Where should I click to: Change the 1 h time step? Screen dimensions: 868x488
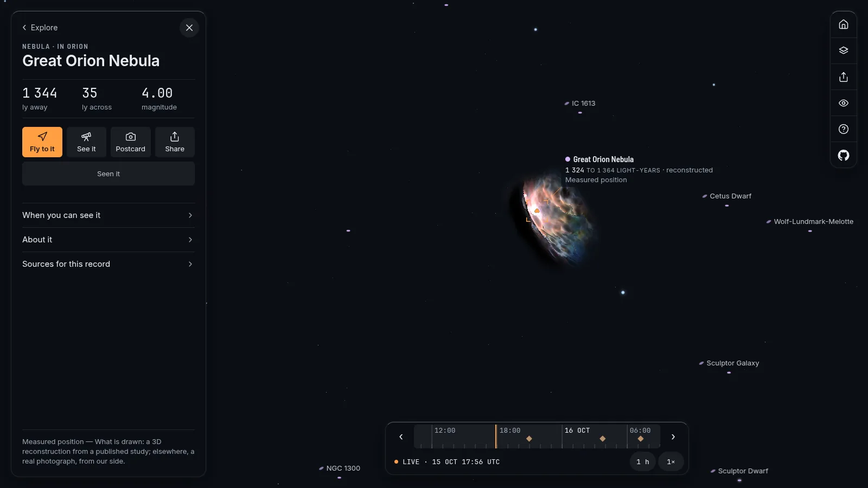(643, 462)
